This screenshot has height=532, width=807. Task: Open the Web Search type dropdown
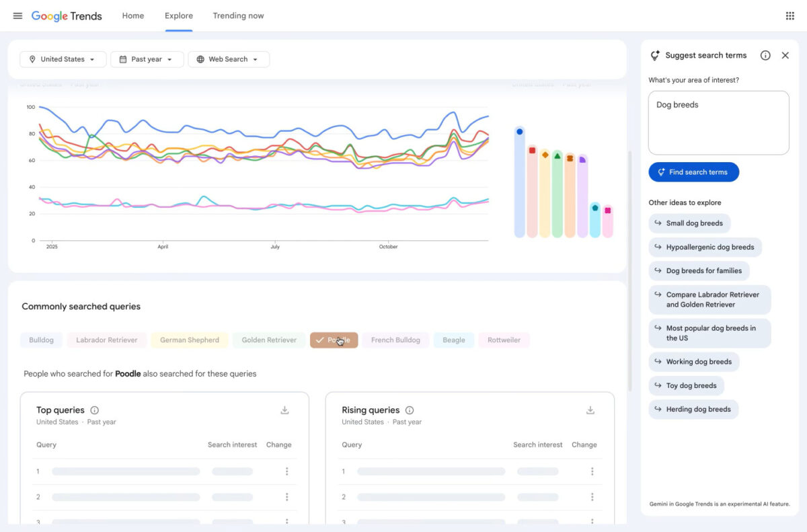point(228,59)
